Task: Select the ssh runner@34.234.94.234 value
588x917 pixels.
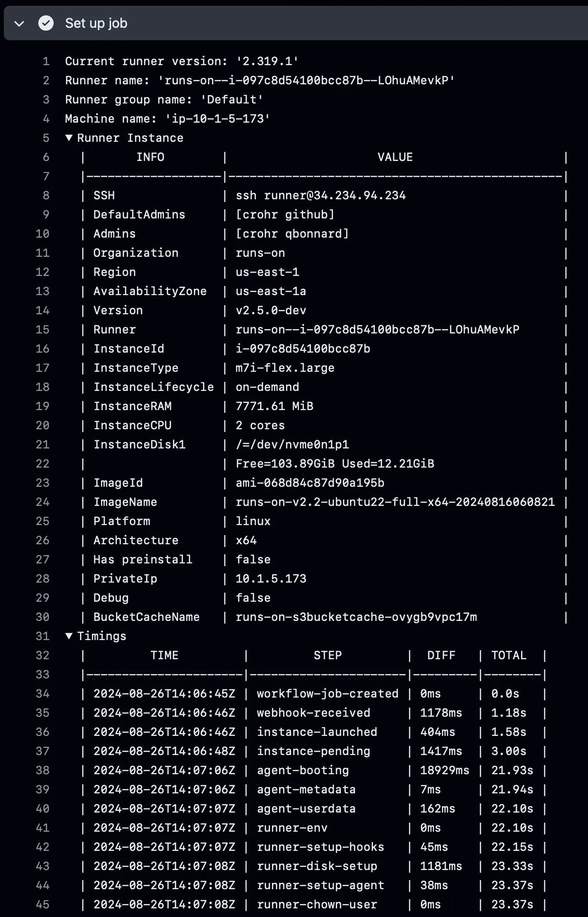Action: click(x=320, y=195)
